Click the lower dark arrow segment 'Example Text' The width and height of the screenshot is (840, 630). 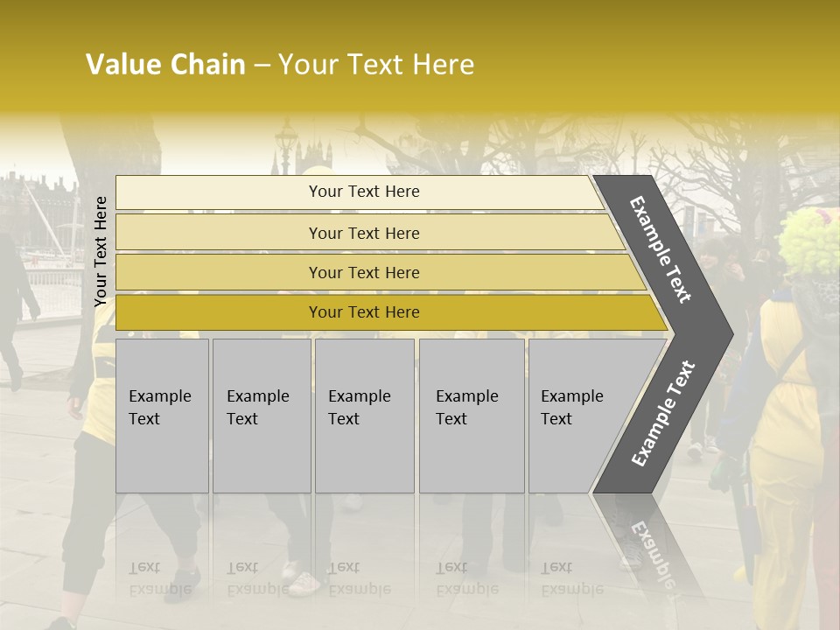click(662, 413)
